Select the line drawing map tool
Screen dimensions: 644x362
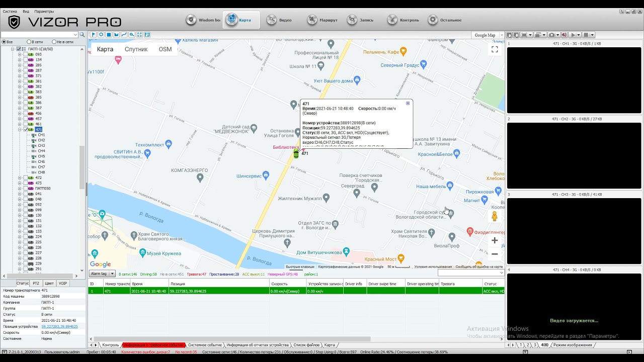coord(124,35)
